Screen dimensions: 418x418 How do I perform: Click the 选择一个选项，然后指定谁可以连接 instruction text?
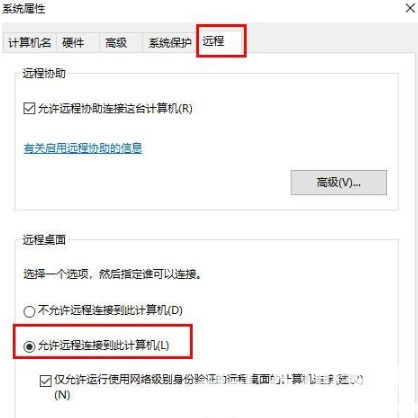(112, 274)
